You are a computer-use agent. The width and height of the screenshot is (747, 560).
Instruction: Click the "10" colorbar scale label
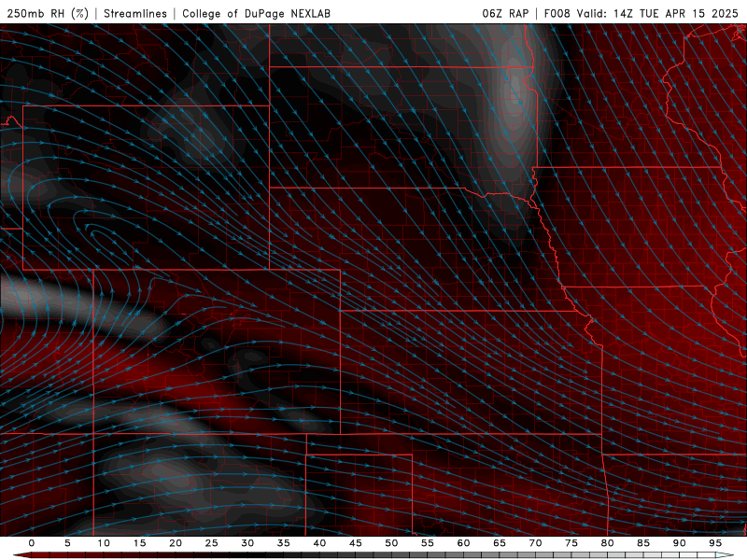click(104, 543)
